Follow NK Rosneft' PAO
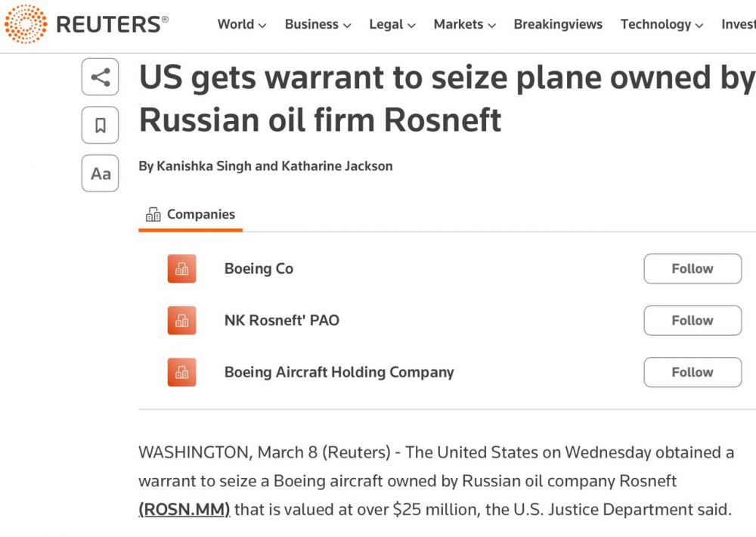This screenshot has height=537, width=756. pos(692,320)
